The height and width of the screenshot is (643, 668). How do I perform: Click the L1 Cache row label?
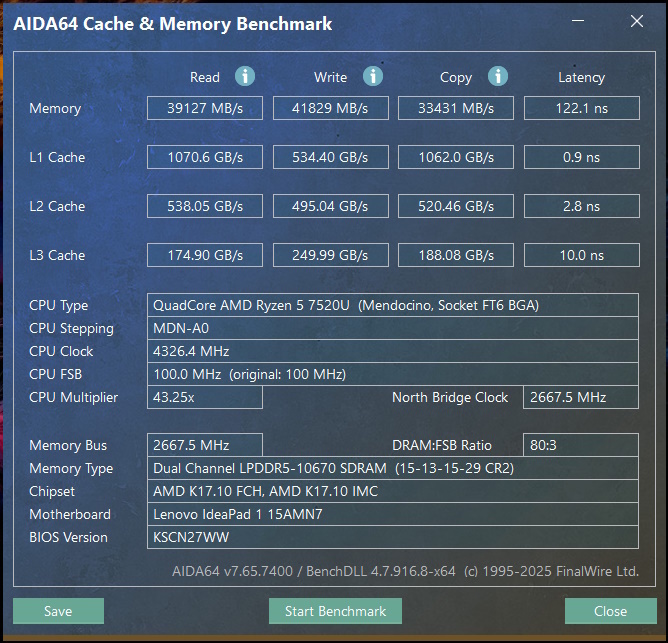pyautogui.click(x=57, y=157)
